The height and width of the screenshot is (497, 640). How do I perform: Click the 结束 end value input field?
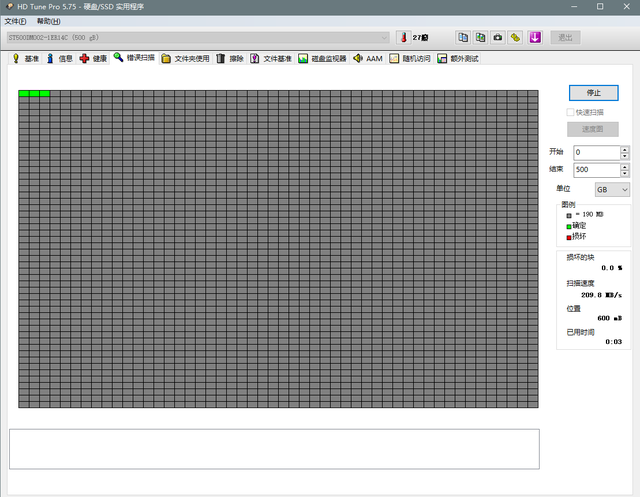tap(597, 170)
